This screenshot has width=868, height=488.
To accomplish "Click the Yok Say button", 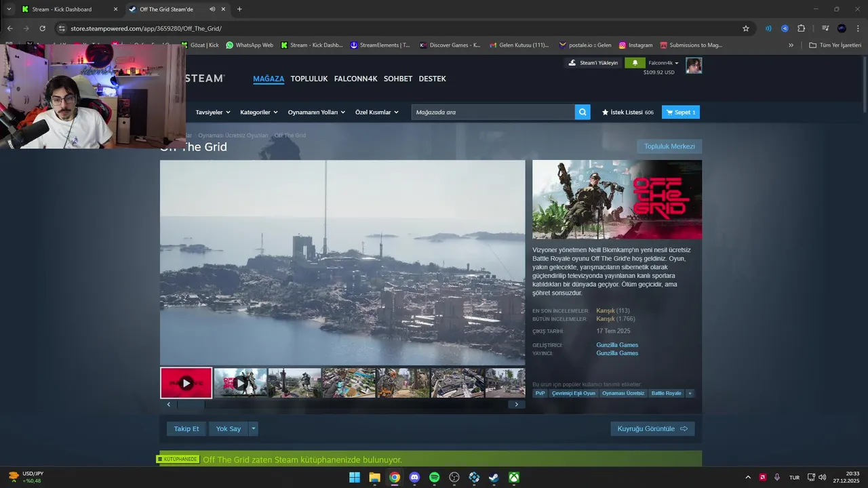I will [229, 428].
